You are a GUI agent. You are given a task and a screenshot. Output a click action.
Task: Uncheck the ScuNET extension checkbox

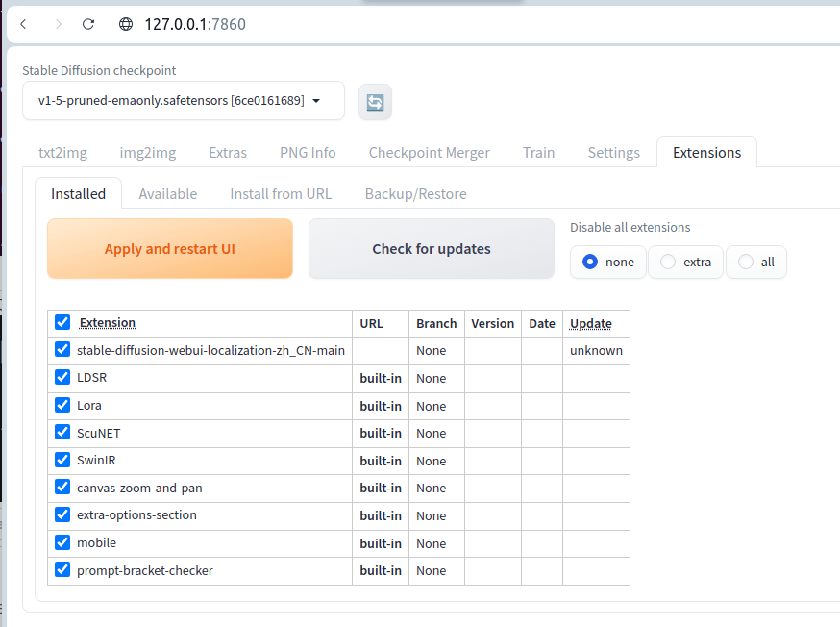[x=62, y=432]
